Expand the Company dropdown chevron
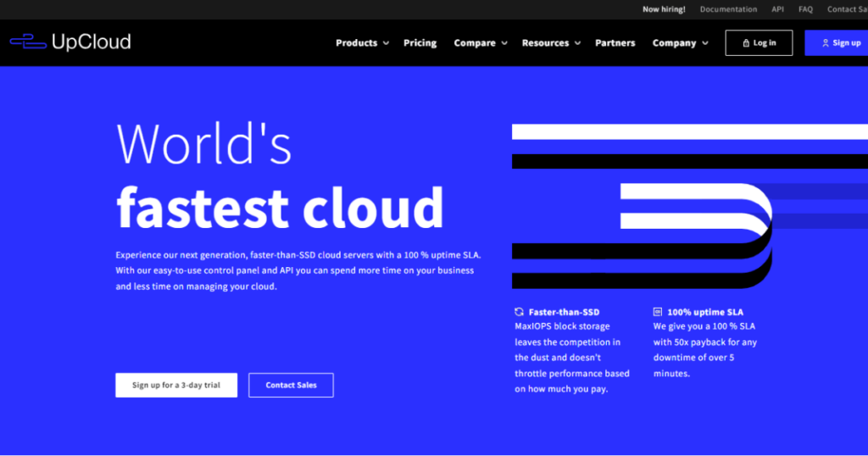The width and height of the screenshot is (868, 456). click(x=704, y=43)
